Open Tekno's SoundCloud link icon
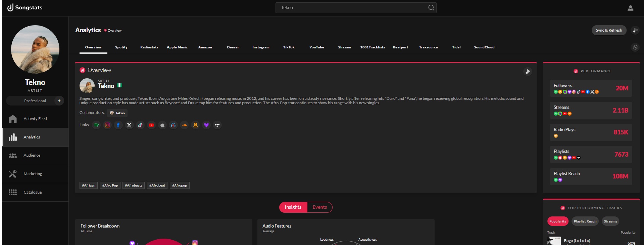 point(184,125)
